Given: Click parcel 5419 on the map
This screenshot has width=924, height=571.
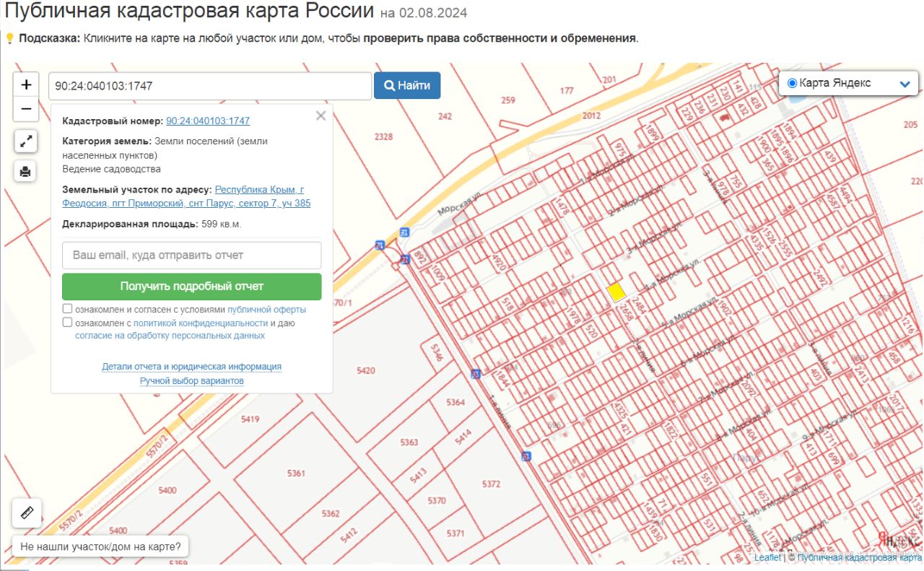Looking at the screenshot, I should click(250, 419).
